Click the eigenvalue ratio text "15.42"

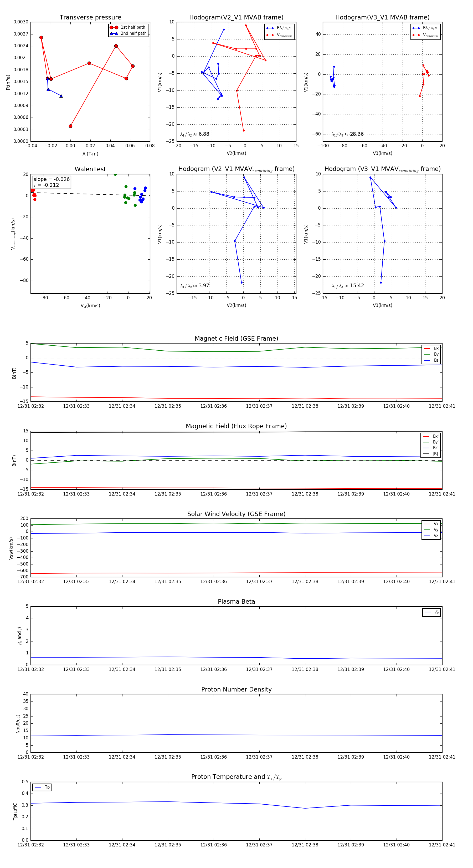(x=357, y=286)
